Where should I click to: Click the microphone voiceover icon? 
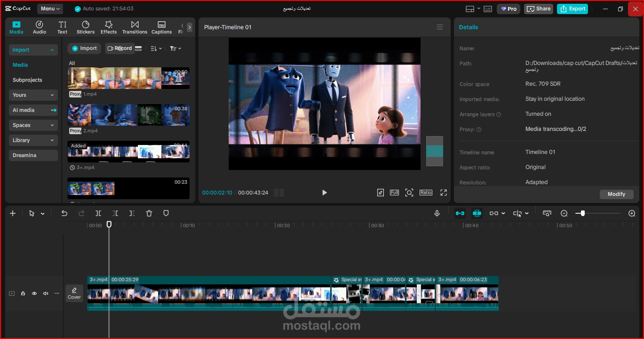(x=437, y=213)
